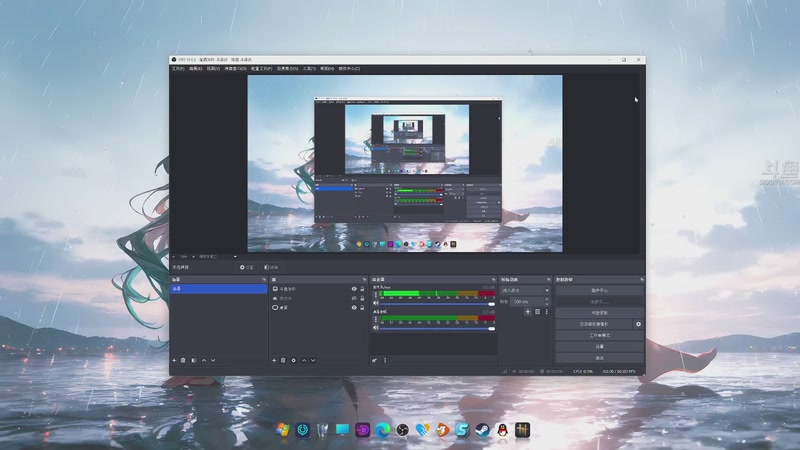
Task: Delete the selected scene via trash icon
Action: [x=183, y=360]
